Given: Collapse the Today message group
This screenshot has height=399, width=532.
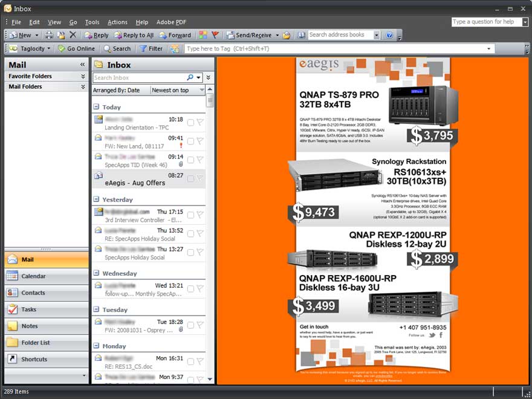Looking at the screenshot, I should pos(97,107).
